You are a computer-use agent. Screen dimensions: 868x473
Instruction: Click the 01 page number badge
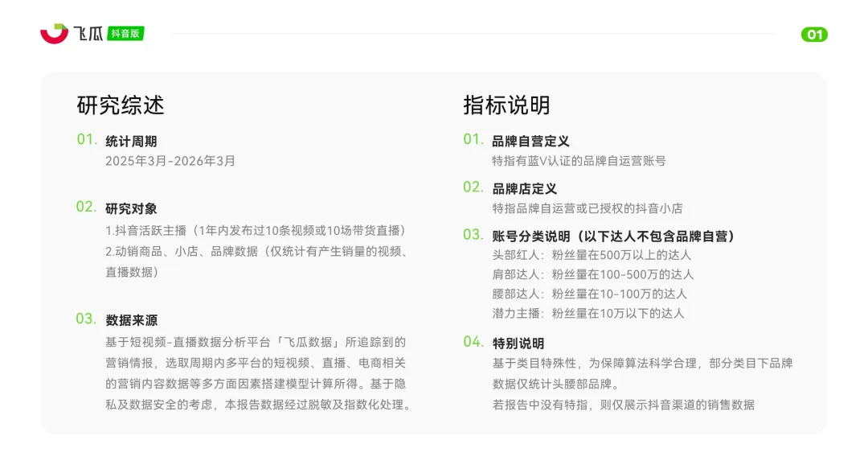pos(814,34)
